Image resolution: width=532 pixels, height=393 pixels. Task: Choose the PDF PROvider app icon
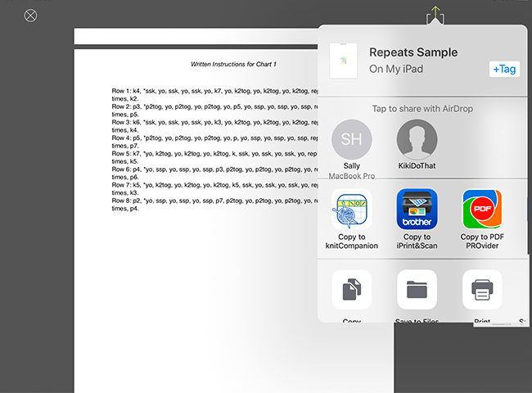point(482,210)
